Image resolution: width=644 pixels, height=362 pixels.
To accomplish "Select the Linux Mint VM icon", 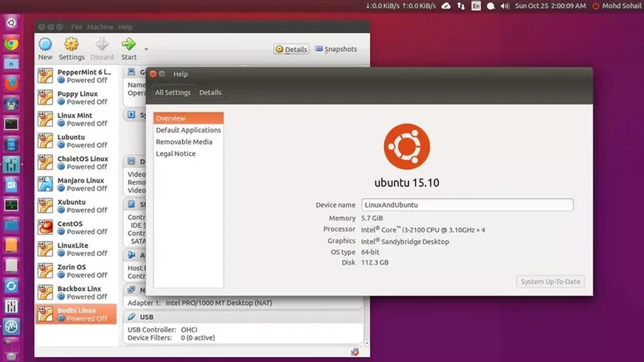I will (x=45, y=119).
